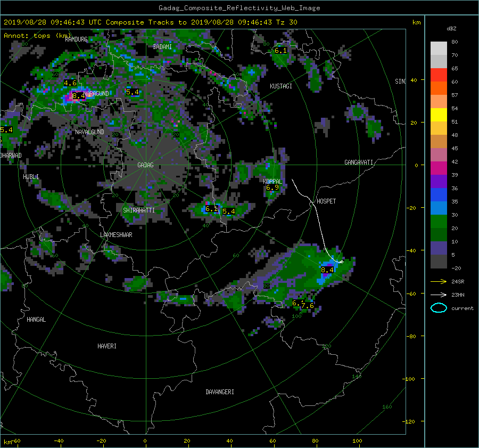Click the HUBLI town label
The height and width of the screenshot is (448, 479).
click(31, 177)
